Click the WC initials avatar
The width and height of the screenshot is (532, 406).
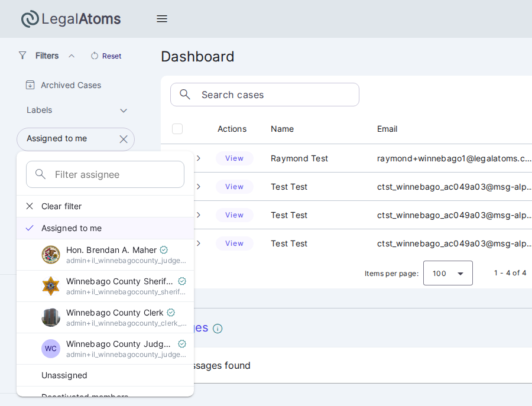[51, 349]
